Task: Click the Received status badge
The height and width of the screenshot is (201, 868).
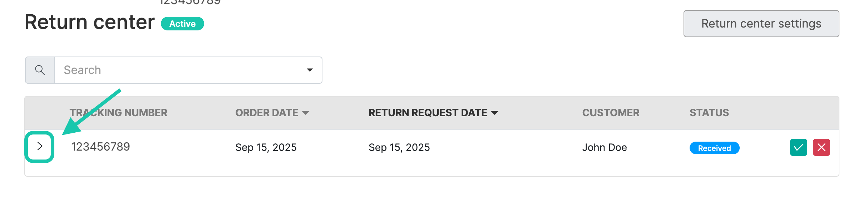Action: [714, 148]
